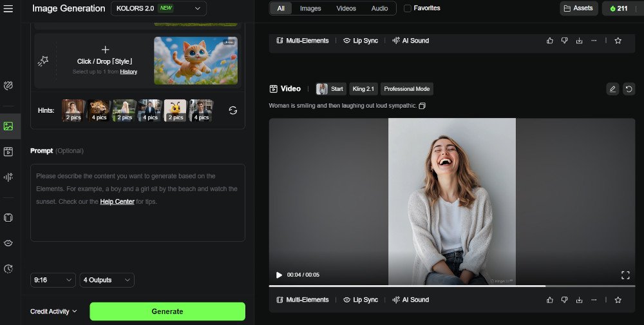Screen dimensions: 644x325
Task: Select the lion hint thumbnail with 4 pics
Action: pos(99,110)
